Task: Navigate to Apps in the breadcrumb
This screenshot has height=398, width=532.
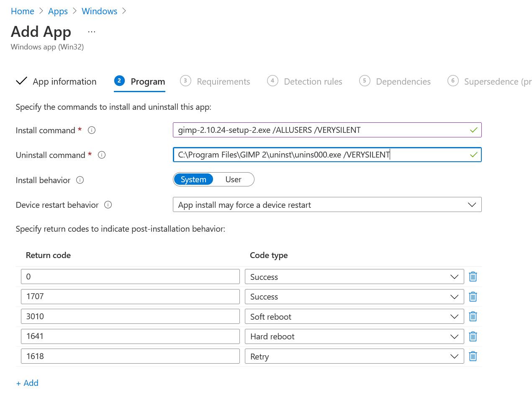Action: tap(58, 11)
